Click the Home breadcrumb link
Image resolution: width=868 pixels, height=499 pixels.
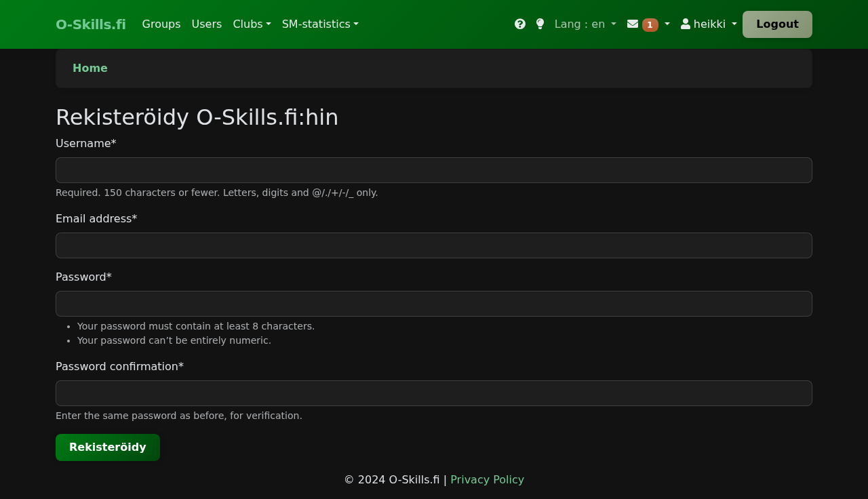pyautogui.click(x=90, y=68)
